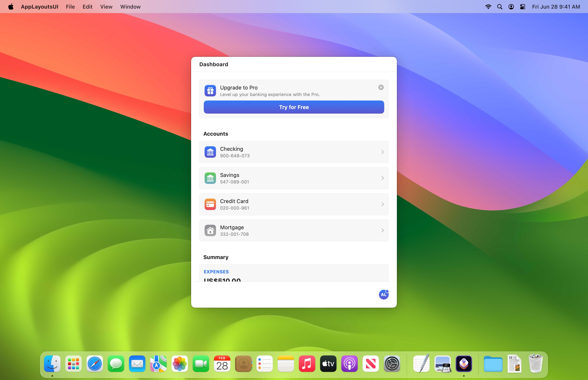Open the blue folder stack in Dock
This screenshot has height=380, width=588.
point(493,363)
